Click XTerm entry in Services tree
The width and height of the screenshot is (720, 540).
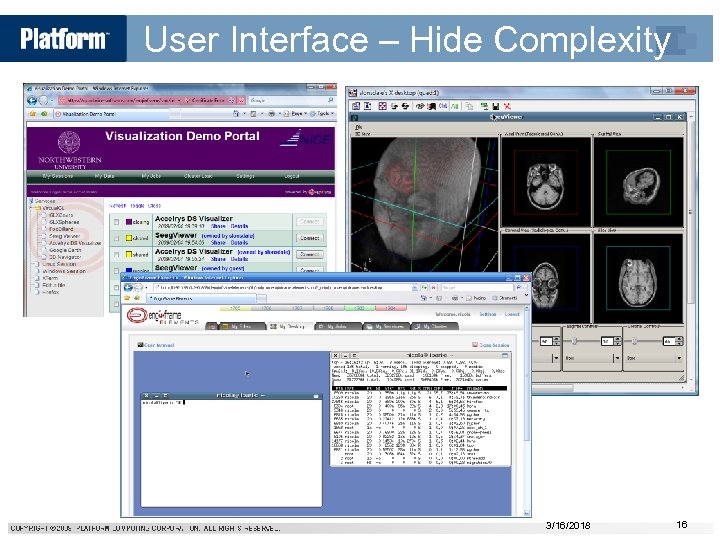point(50,278)
